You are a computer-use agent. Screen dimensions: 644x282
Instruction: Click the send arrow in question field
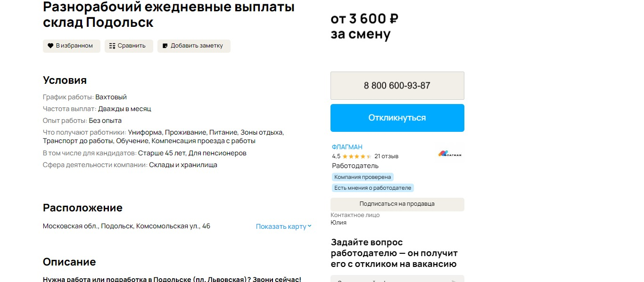coord(454,280)
